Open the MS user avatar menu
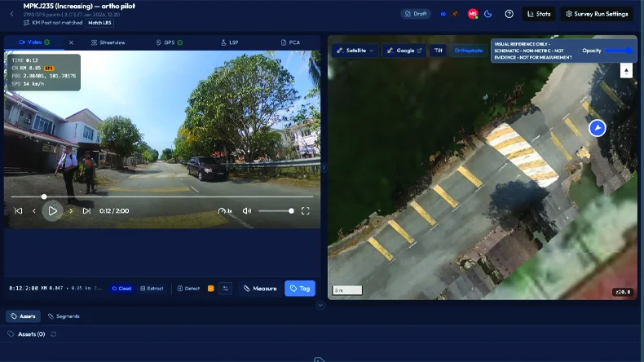The image size is (644, 362). (x=473, y=14)
